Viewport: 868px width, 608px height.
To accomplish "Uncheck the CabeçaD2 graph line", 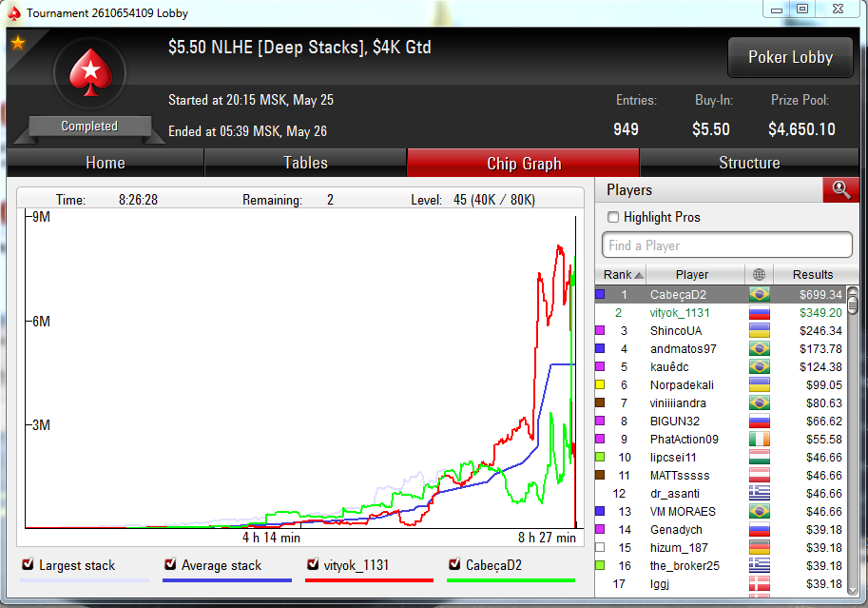I will click(x=454, y=564).
